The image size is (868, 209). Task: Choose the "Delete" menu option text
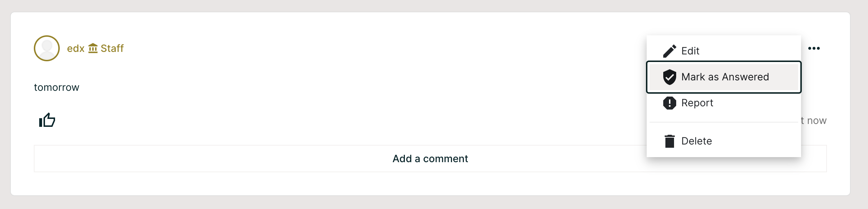(x=696, y=141)
